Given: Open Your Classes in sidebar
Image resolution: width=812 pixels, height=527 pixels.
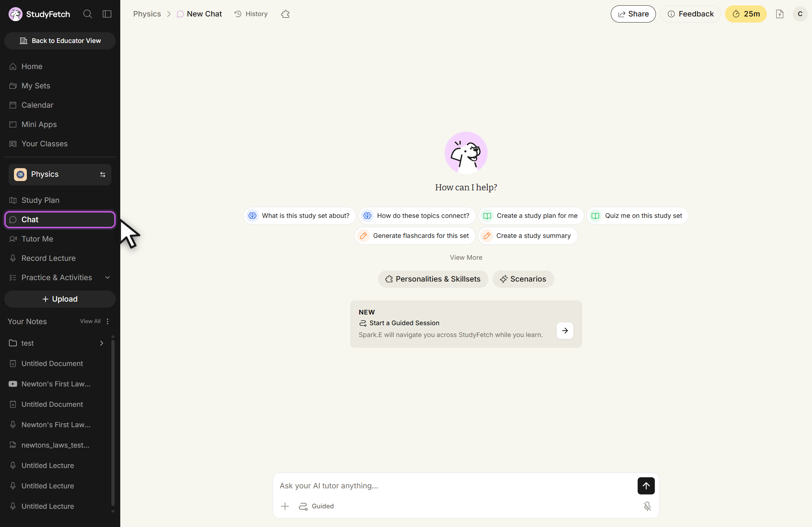Looking at the screenshot, I should point(60,144).
